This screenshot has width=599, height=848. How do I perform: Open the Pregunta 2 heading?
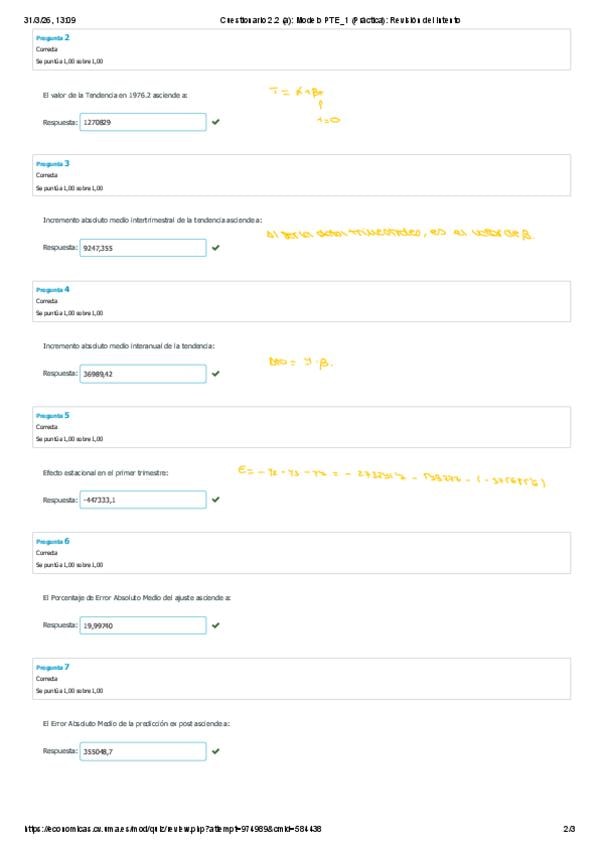pyautogui.click(x=52, y=38)
